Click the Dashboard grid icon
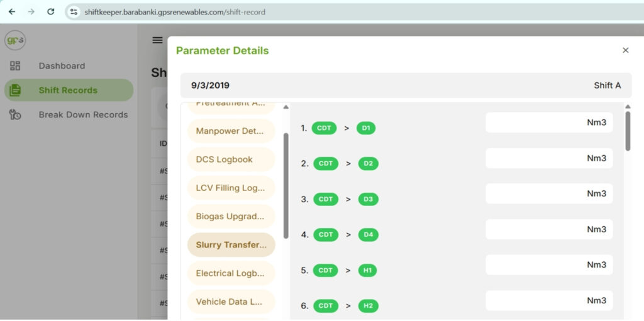644x321 pixels. point(15,66)
